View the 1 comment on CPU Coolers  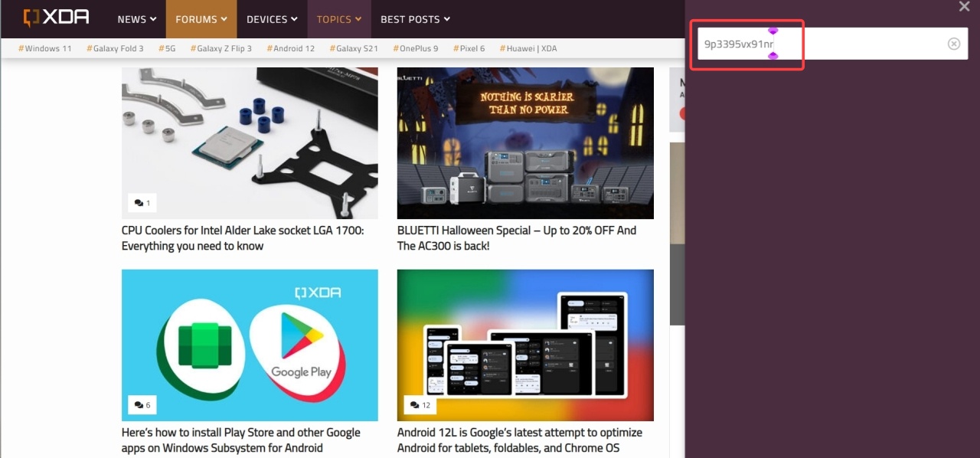(142, 203)
